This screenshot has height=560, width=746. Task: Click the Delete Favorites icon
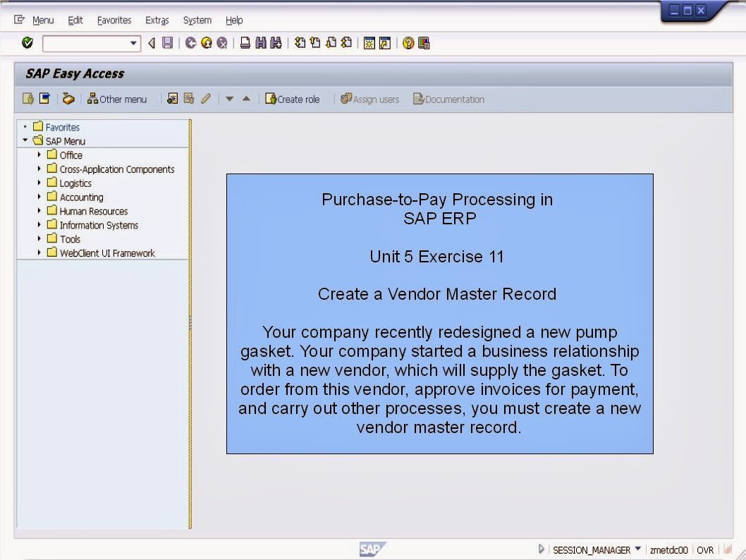click(x=189, y=99)
